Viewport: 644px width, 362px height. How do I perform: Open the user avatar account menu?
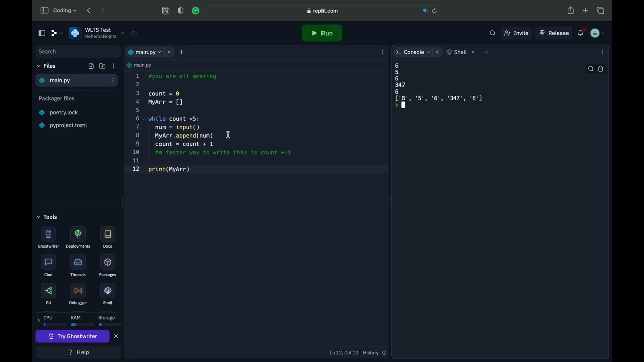pos(598,33)
